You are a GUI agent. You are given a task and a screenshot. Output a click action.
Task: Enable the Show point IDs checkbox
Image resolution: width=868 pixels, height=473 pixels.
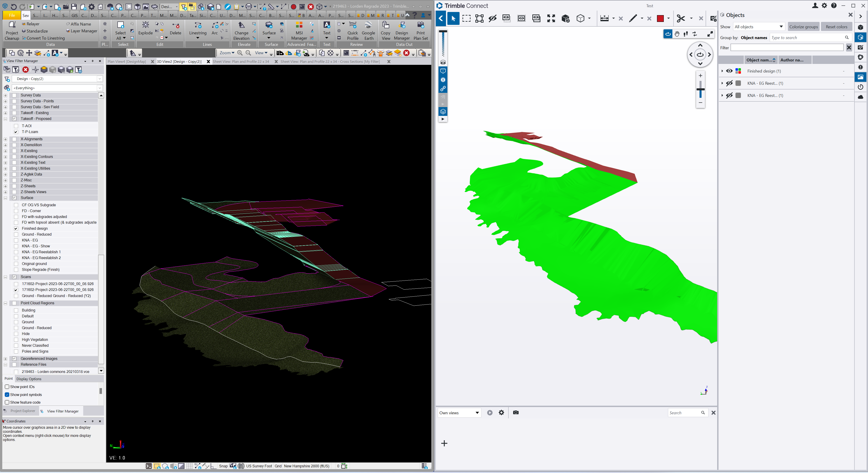(x=7, y=387)
